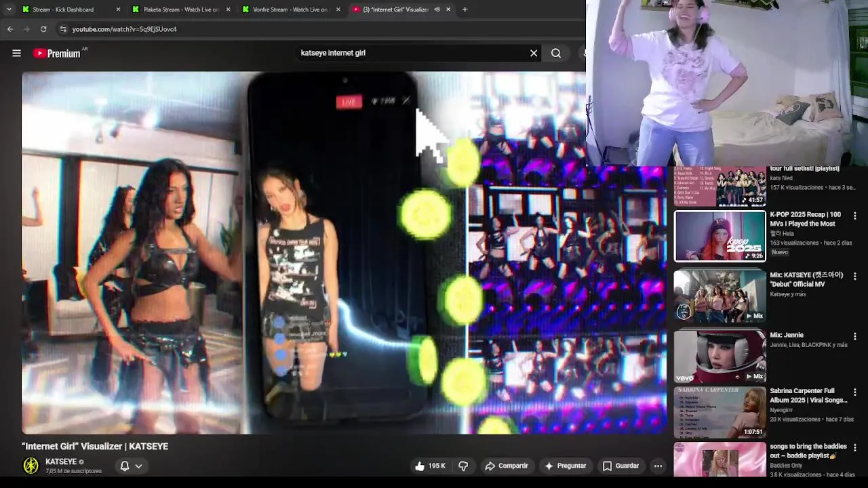
Task: Click the Nuevo badge on K-POP Recap
Action: (780, 252)
